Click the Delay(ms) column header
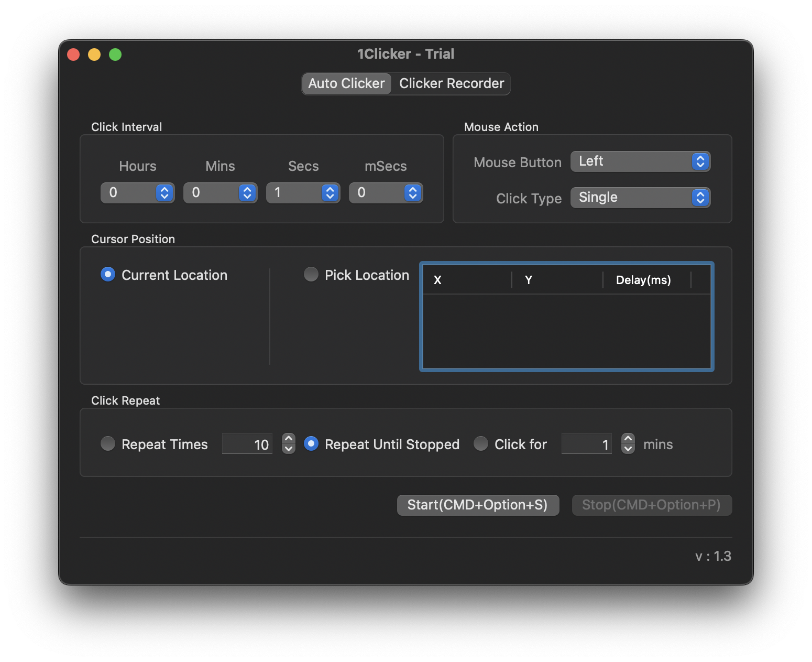The width and height of the screenshot is (812, 662). [647, 280]
